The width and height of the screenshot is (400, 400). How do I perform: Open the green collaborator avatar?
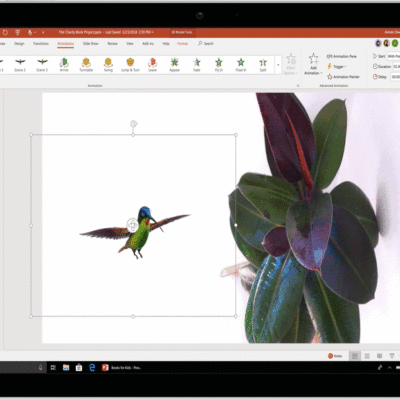coord(395,43)
